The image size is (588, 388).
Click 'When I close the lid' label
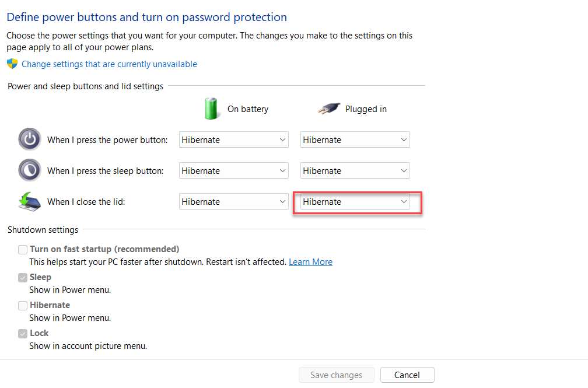tap(86, 202)
